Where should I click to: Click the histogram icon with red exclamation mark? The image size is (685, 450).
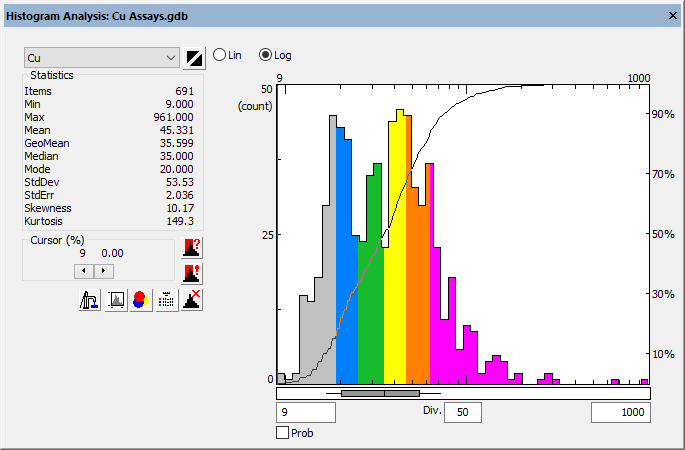coord(192,273)
